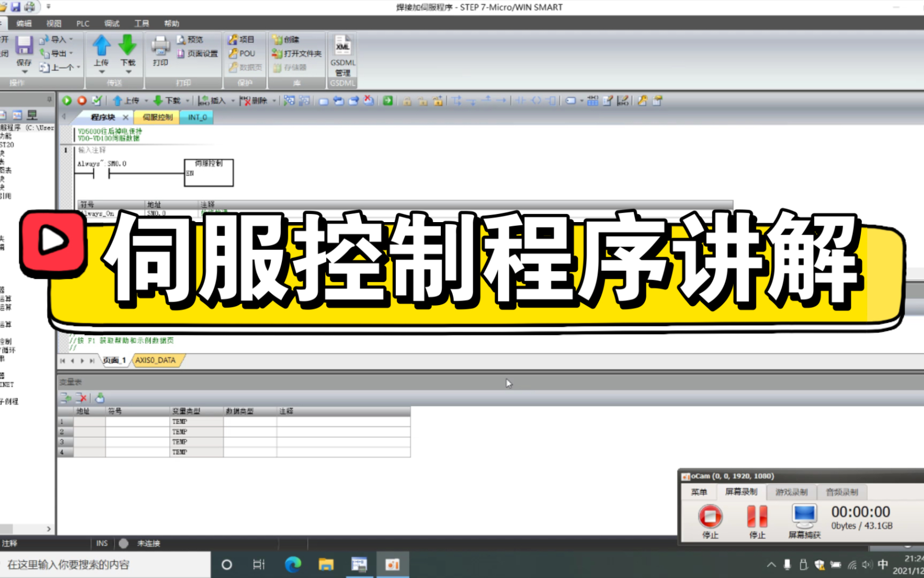The image size is (924, 578).
Task: Click oCam Screen Capture (屏幕捕获) button
Action: point(804,521)
